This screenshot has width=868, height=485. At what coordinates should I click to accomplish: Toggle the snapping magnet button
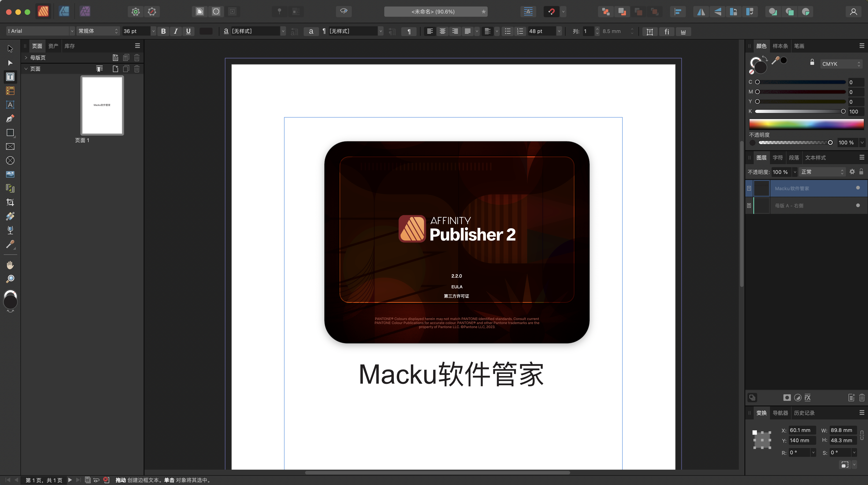[552, 12]
